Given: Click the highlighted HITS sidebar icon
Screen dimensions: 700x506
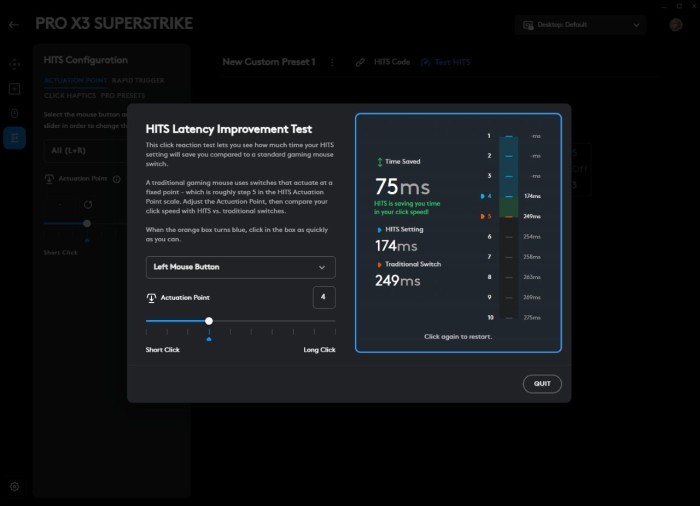Looking at the screenshot, I should [14, 138].
